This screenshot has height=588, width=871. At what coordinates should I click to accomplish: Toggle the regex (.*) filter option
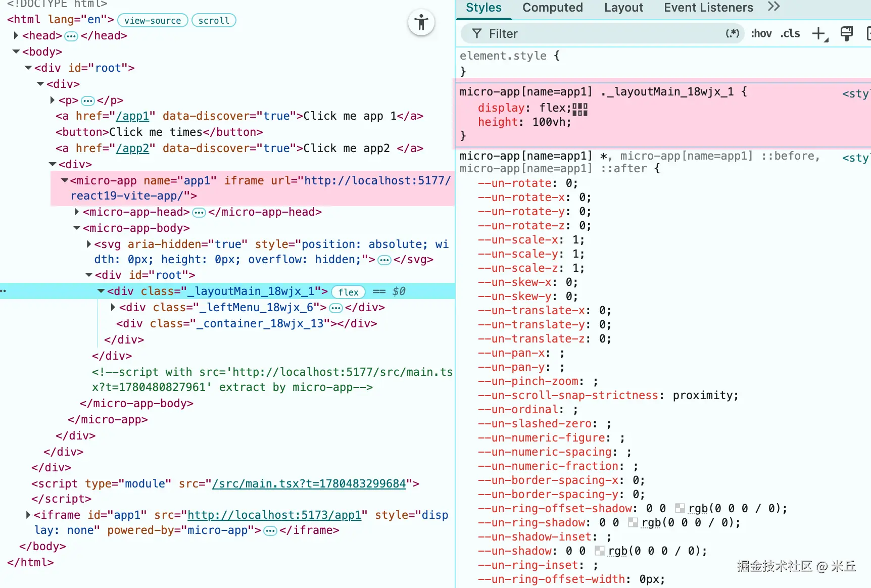pos(732,33)
